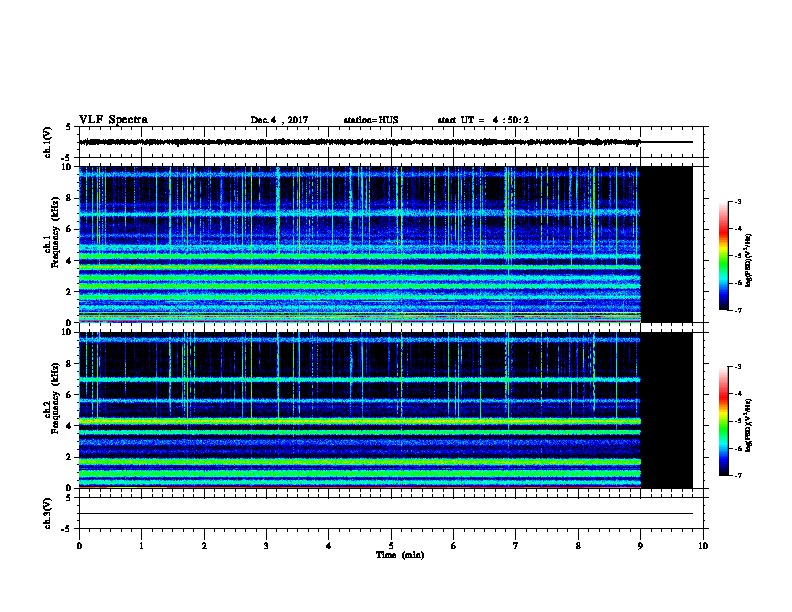Click the "station=HUS" header label
The image size is (792, 612).
click(371, 120)
